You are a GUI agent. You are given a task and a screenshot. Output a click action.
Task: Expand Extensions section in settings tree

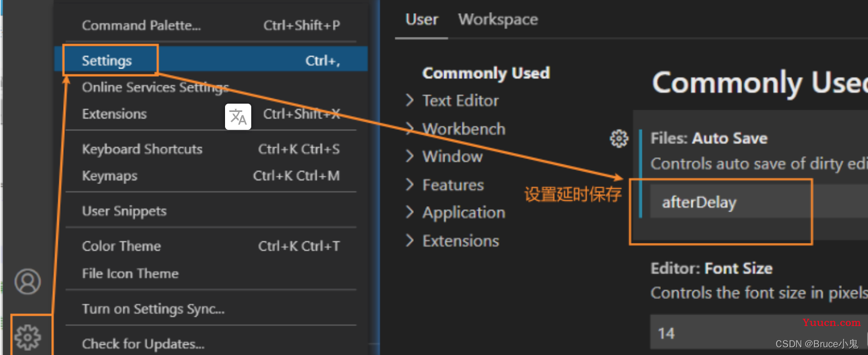(452, 241)
